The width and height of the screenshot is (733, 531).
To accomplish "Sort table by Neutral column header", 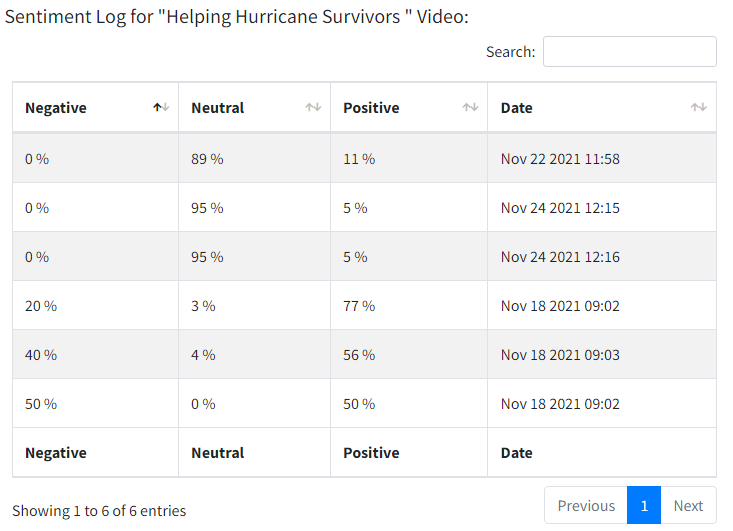I will tap(218, 108).
